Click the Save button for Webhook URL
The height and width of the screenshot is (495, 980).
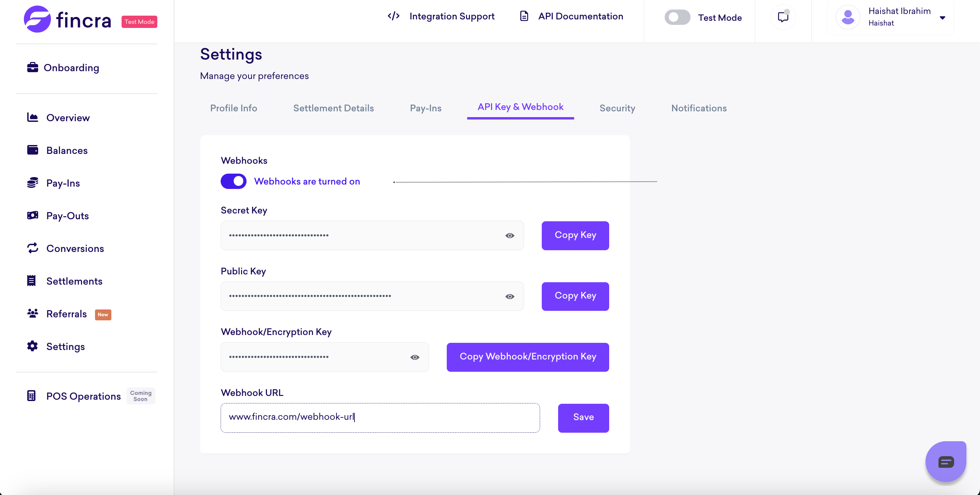tap(583, 417)
